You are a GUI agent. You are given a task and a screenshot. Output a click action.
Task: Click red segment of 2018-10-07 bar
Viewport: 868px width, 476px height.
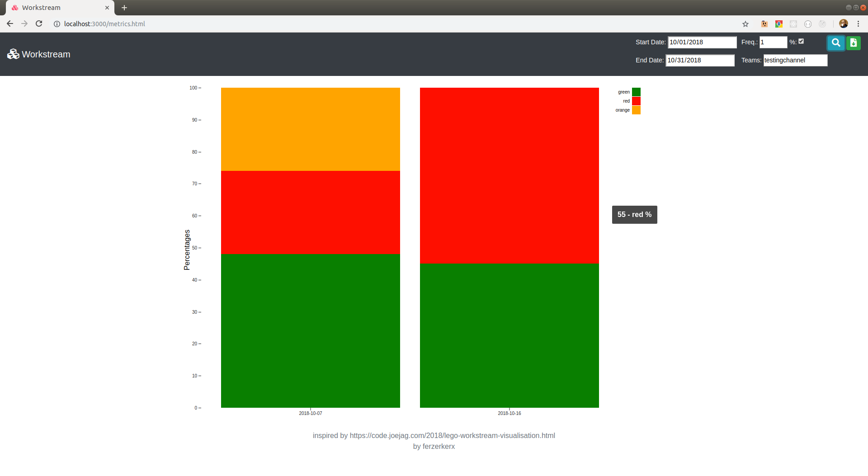tap(311, 212)
